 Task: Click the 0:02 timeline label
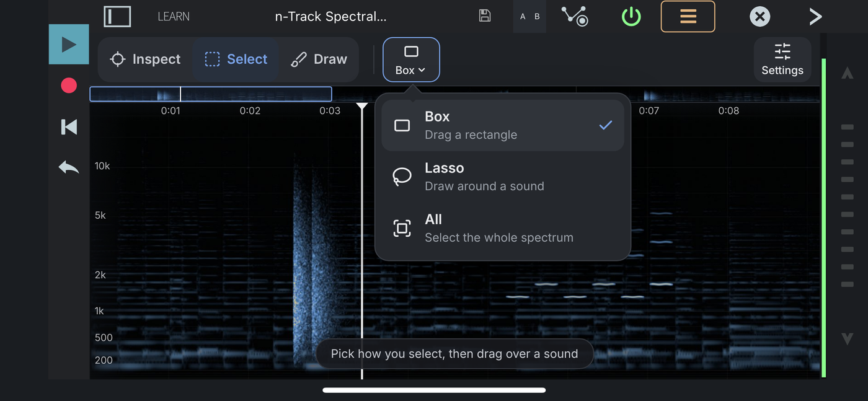(250, 111)
